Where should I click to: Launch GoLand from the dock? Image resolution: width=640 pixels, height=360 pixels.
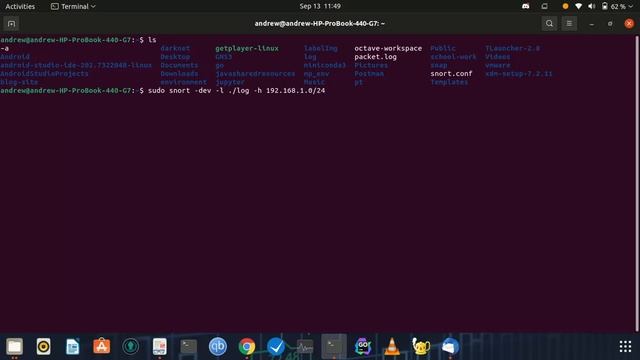tap(363, 347)
